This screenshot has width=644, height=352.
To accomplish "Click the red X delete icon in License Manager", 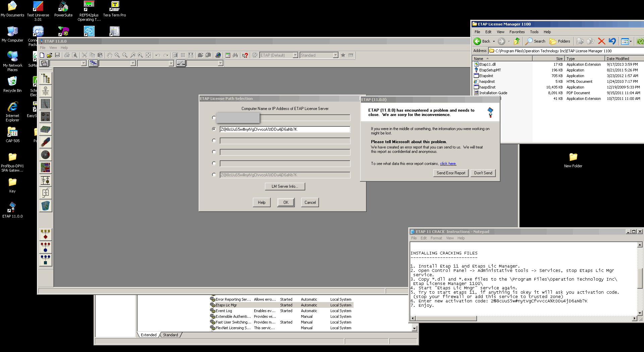I will [x=601, y=41].
